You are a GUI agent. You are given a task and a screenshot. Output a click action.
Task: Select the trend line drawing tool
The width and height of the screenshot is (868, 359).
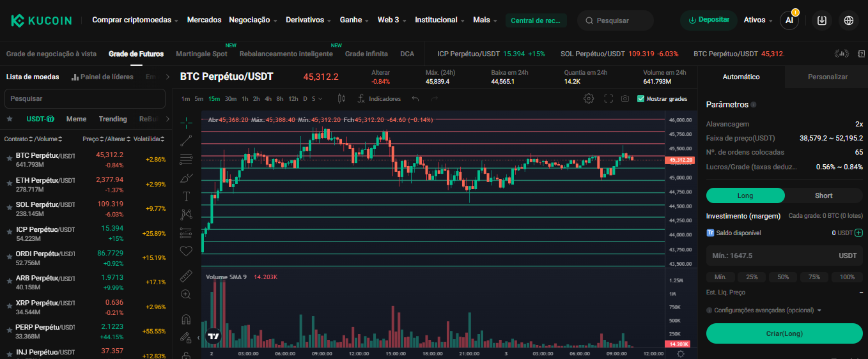(x=186, y=141)
